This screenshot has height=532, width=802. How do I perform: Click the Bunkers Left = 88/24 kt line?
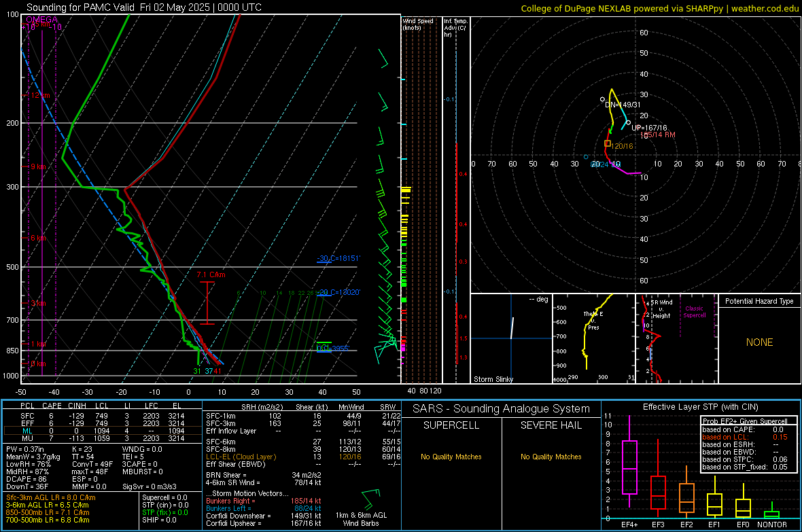(264, 508)
